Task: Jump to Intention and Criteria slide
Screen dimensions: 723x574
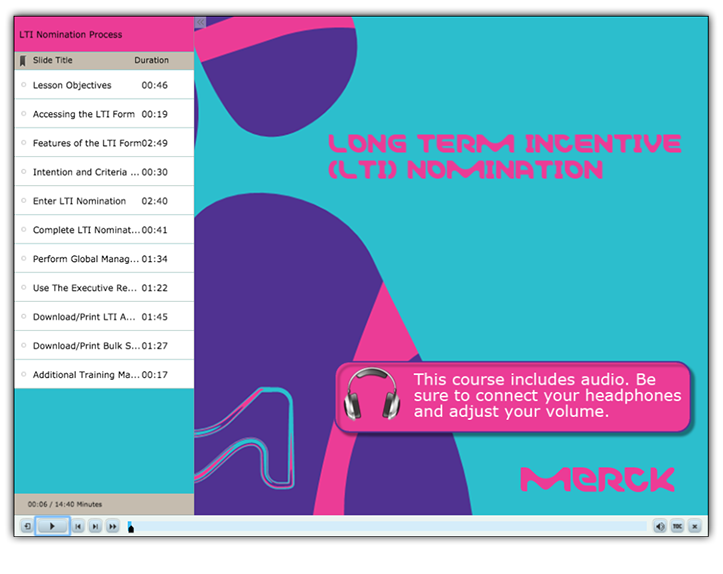Action: pyautogui.click(x=85, y=172)
